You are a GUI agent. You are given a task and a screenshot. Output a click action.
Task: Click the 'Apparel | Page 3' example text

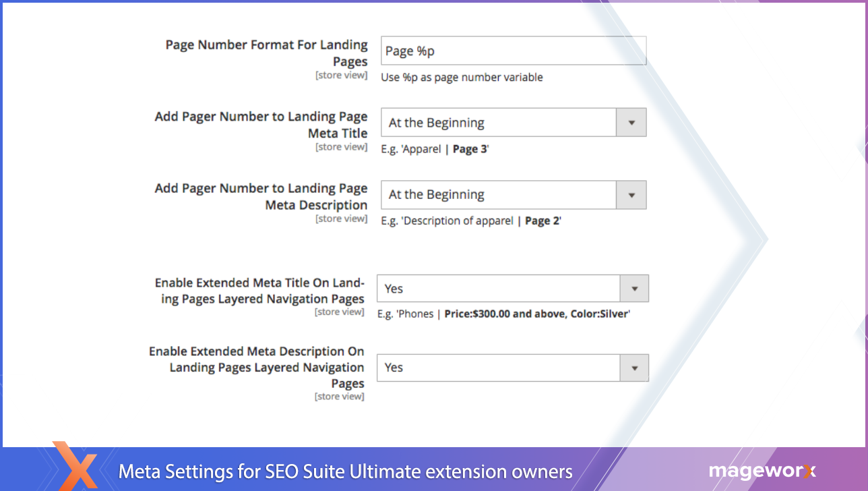click(x=435, y=150)
